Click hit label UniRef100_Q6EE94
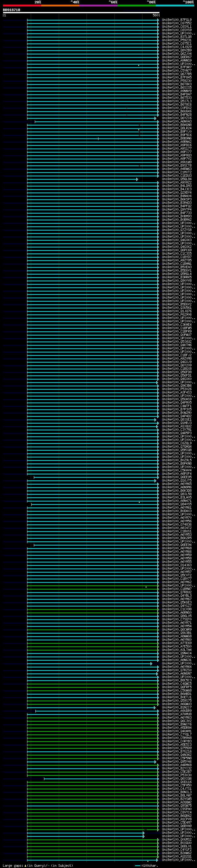Image resolution: width=197 pixels, height=868 pixels. point(176,545)
